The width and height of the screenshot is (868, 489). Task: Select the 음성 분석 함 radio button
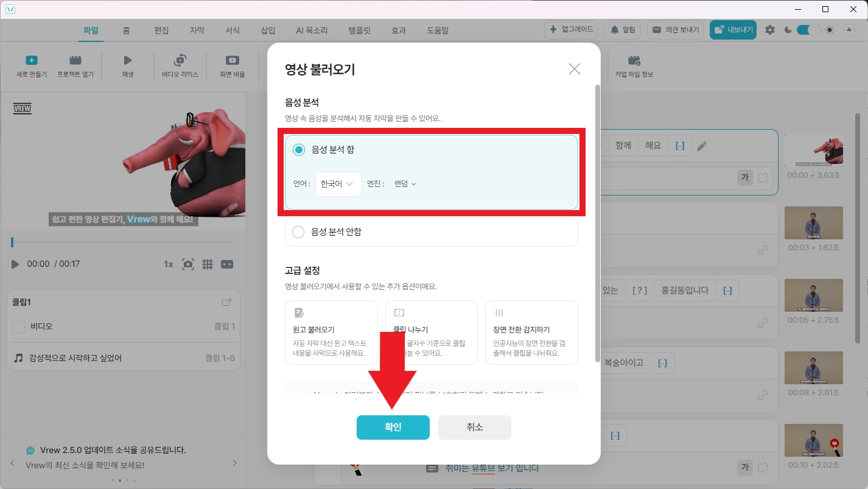pyautogui.click(x=298, y=150)
